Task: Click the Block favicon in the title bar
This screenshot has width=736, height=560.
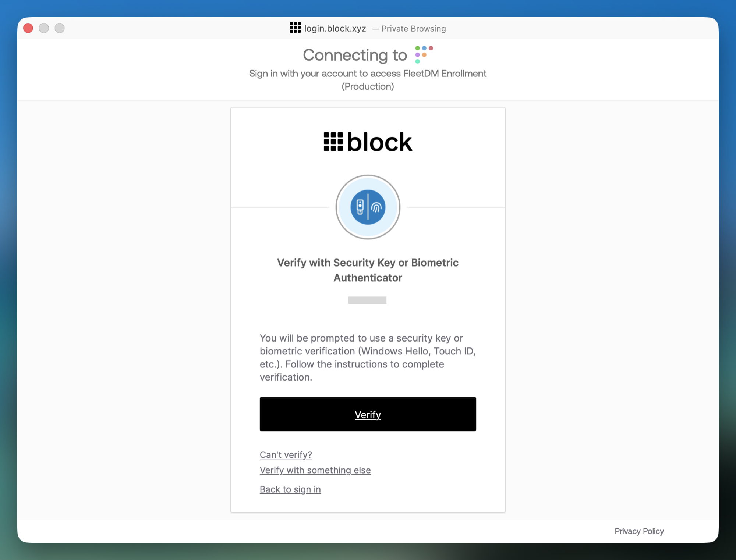Action: pos(295,28)
